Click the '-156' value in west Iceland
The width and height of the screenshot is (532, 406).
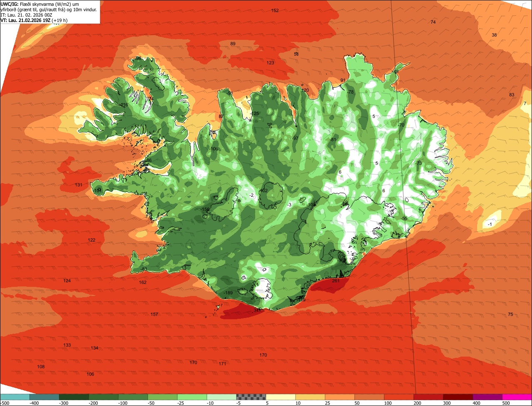[x=205, y=210]
